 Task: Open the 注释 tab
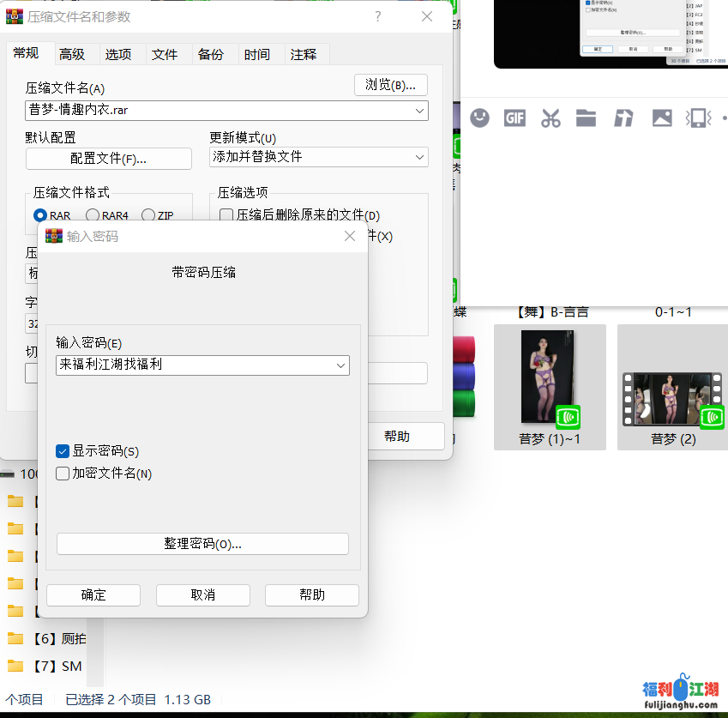tap(304, 54)
